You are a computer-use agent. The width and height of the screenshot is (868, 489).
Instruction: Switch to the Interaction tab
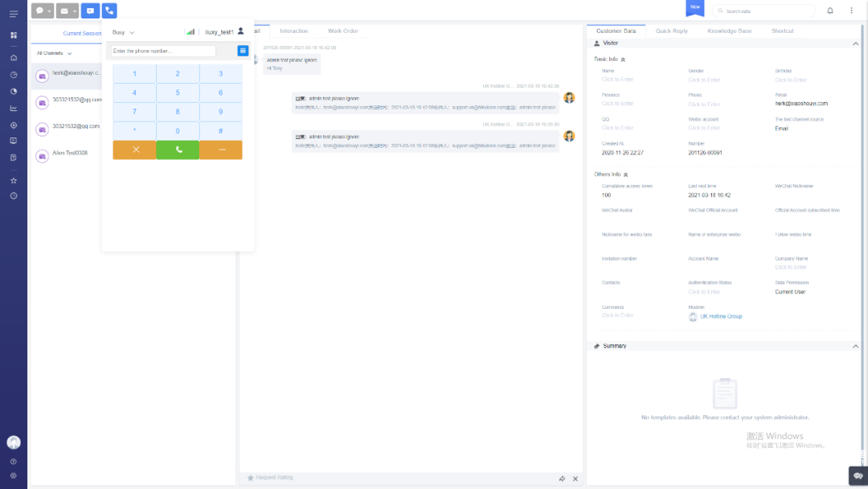point(294,31)
